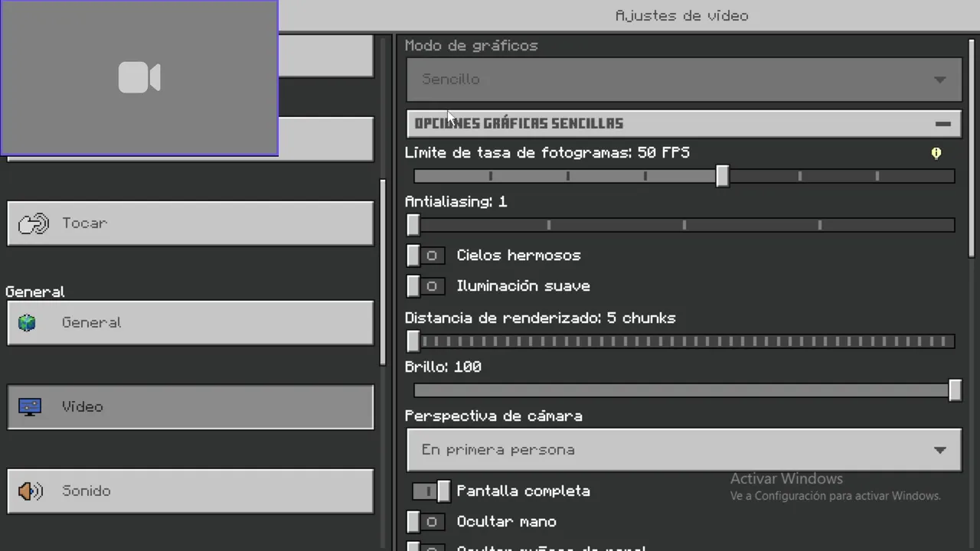
Task: Click the frame rate limit slider handle
Action: coord(723,176)
